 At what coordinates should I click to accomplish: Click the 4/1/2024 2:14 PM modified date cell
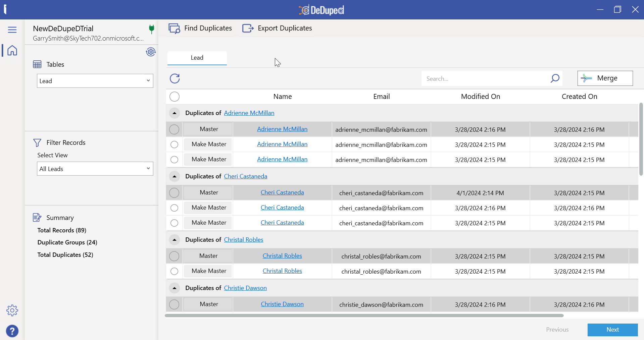point(480,193)
